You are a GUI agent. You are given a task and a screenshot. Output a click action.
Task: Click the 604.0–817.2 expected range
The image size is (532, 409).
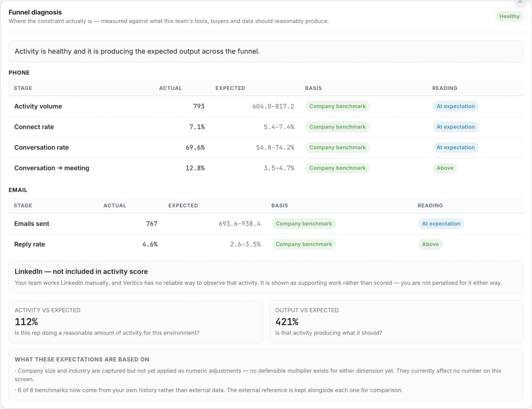273,106
